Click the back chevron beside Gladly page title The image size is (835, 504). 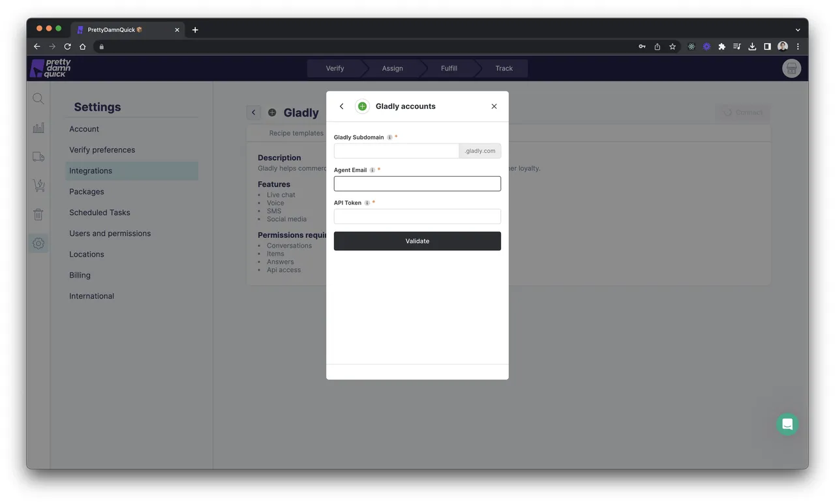pos(254,112)
